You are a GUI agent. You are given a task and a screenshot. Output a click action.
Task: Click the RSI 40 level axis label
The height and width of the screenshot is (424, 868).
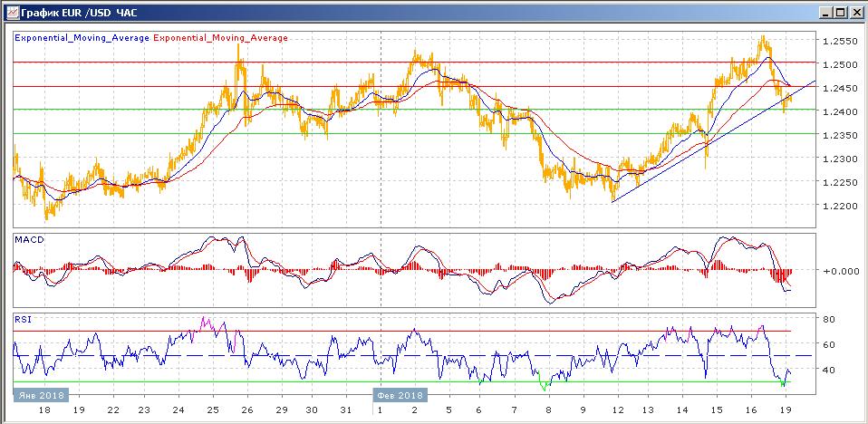coord(829,370)
